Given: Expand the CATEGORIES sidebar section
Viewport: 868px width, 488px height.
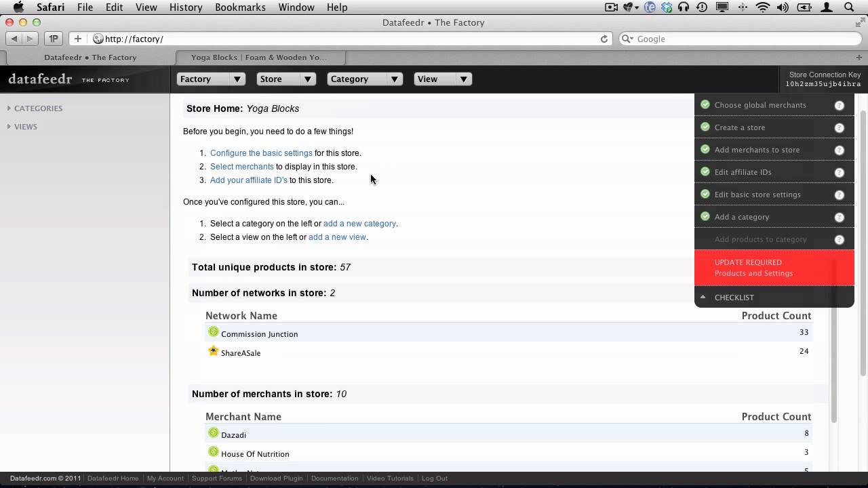Looking at the screenshot, I should (35, 108).
